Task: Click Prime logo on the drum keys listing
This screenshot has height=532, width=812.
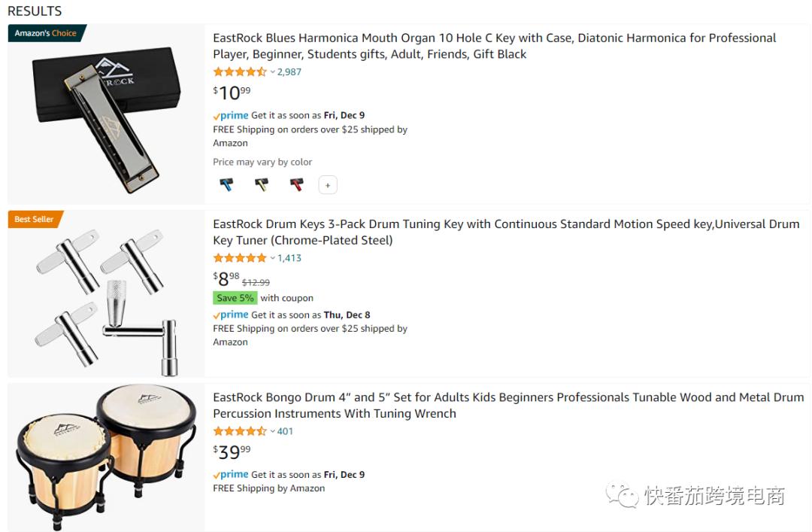Action: pos(231,315)
